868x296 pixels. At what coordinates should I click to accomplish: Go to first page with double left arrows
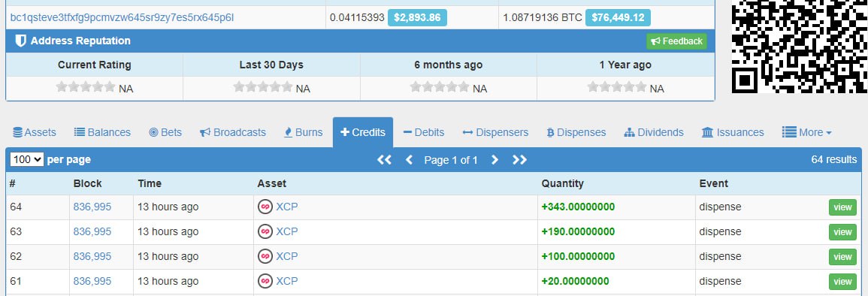pyautogui.click(x=384, y=160)
